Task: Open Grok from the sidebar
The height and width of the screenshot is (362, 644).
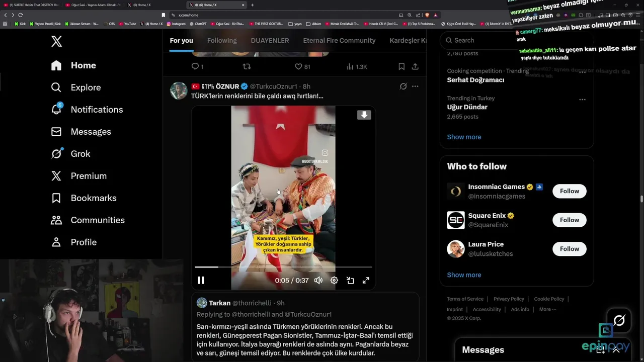Action: click(x=70, y=154)
